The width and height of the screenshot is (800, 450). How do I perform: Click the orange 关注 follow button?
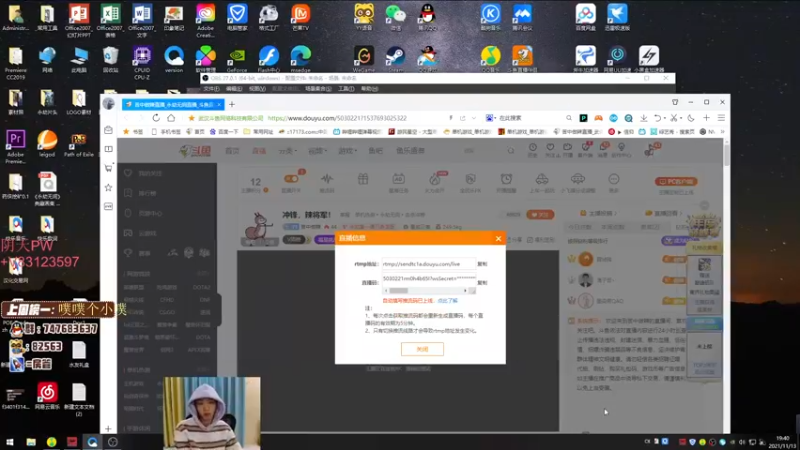(540, 215)
